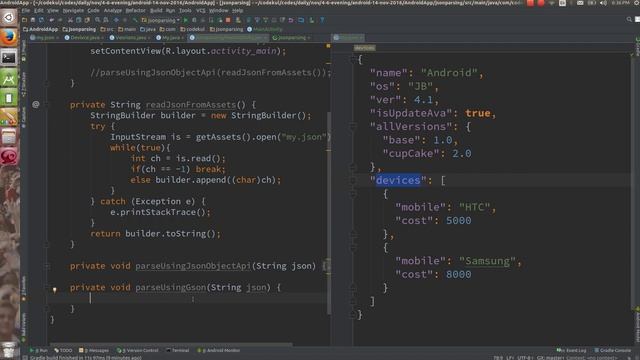Open the jsonparsing run configuration dropdown
The image size is (640, 360).
[160, 20]
